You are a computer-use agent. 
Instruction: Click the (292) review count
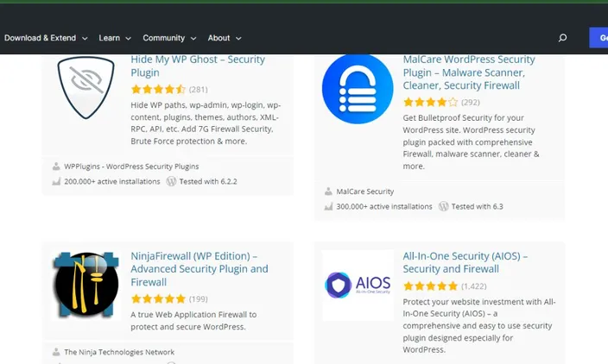471,103
